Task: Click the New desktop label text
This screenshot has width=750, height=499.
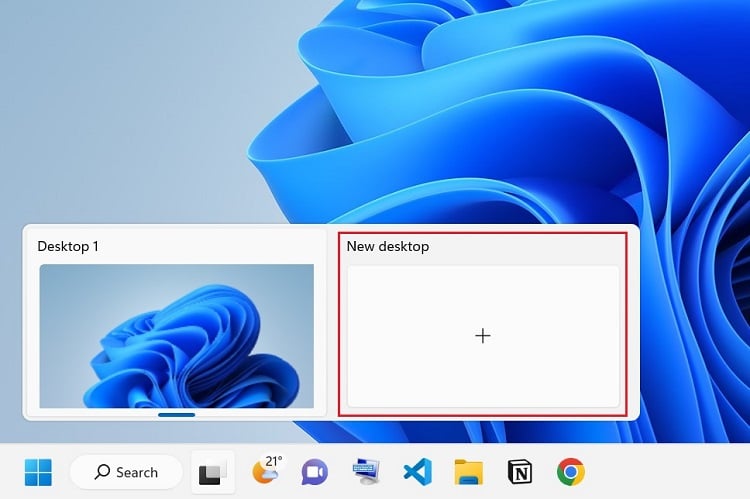Action: 388,246
